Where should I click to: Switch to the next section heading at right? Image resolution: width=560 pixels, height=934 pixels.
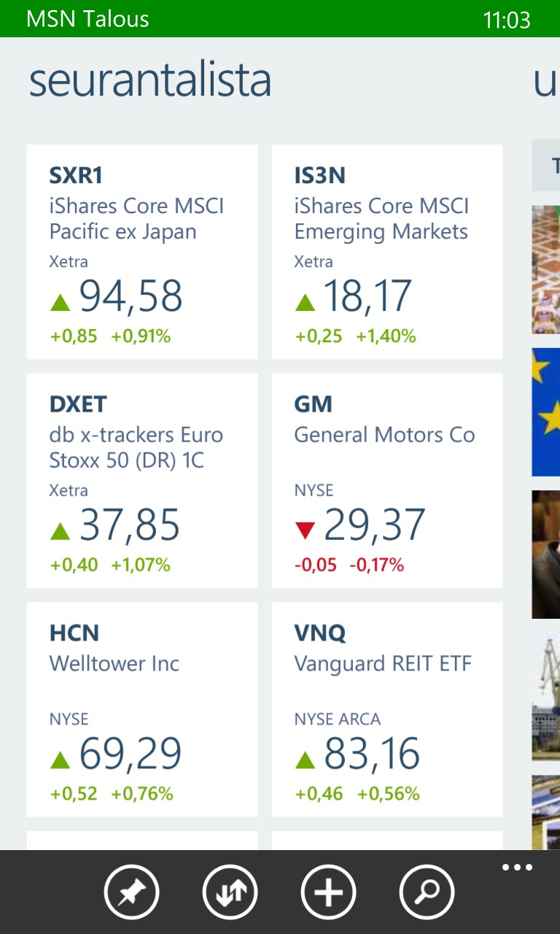pyautogui.click(x=546, y=81)
